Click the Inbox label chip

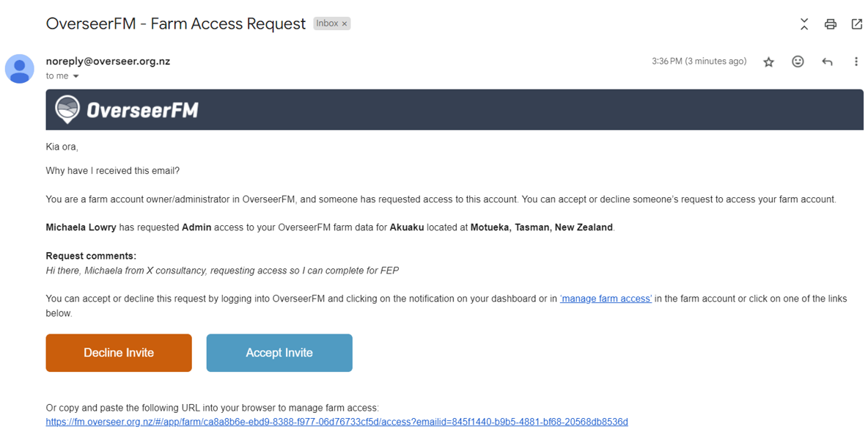331,23
